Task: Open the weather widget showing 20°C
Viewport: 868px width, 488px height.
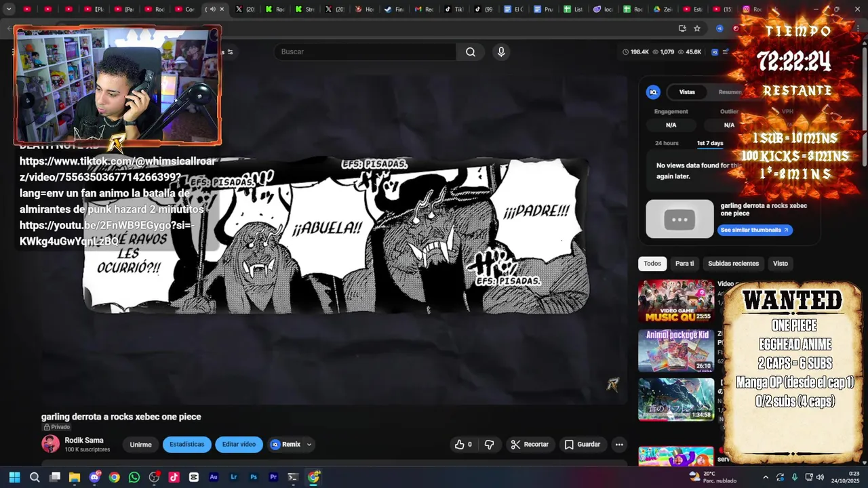Action: tap(713, 477)
